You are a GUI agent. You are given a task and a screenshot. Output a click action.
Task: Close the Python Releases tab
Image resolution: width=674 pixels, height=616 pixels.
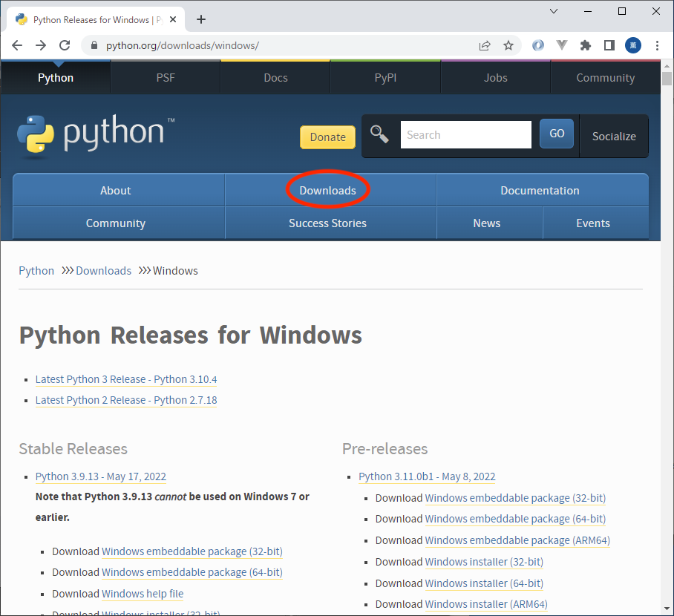coord(173,19)
